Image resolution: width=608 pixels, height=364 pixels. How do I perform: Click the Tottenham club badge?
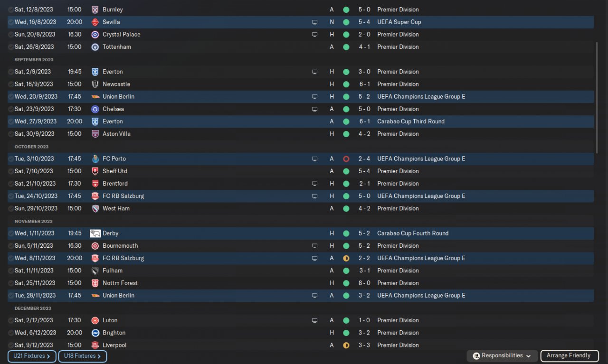pos(95,47)
